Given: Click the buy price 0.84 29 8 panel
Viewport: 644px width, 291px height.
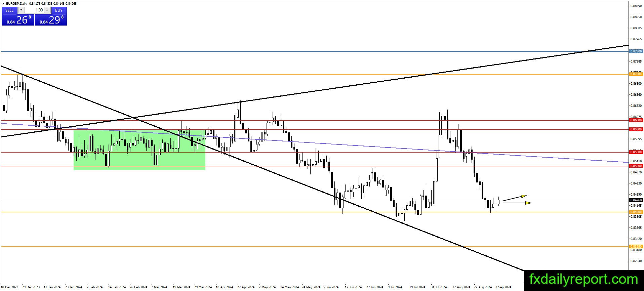Looking at the screenshot, I should pyautogui.click(x=51, y=20).
